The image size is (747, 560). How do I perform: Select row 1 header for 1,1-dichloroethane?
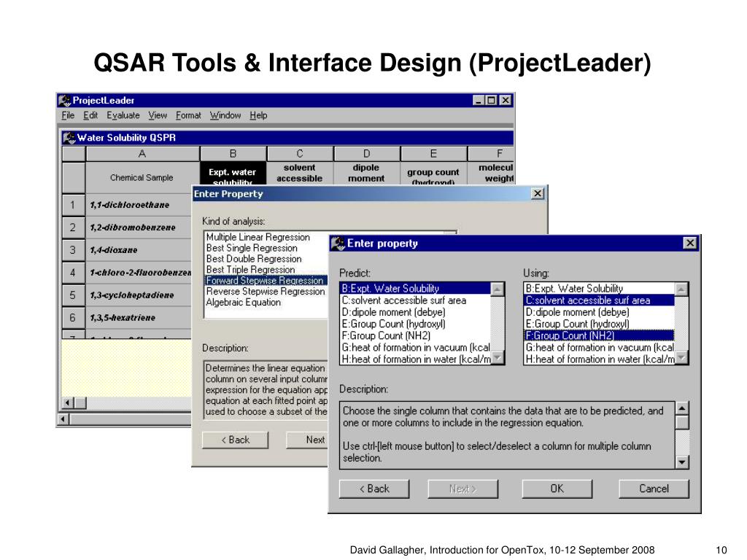[73, 205]
